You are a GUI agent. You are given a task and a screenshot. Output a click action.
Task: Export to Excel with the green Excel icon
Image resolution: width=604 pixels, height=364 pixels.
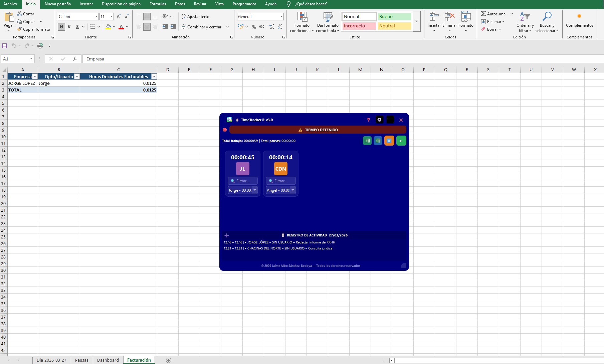click(367, 141)
